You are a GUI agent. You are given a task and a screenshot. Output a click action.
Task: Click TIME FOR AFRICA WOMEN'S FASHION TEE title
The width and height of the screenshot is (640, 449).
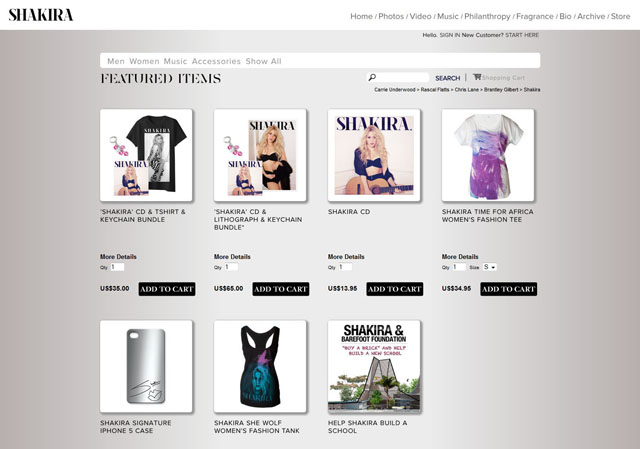pyautogui.click(x=487, y=216)
